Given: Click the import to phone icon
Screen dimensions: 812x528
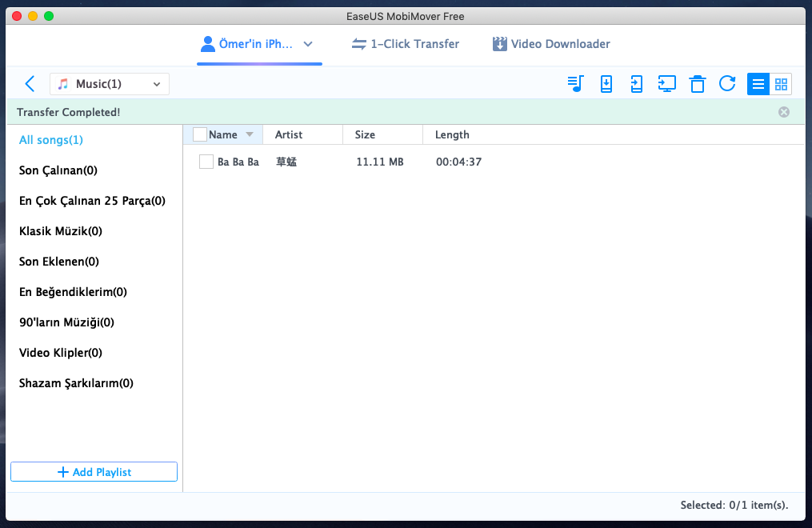Looking at the screenshot, I should (x=606, y=84).
